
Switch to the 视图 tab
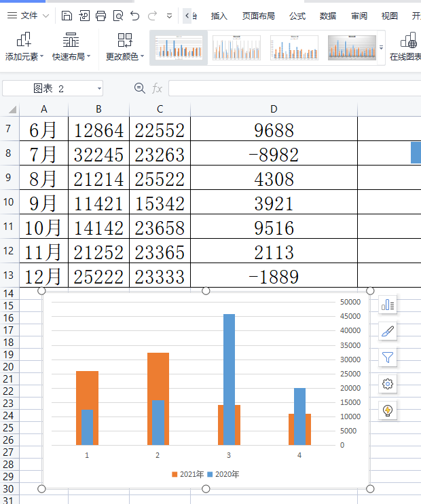point(390,16)
